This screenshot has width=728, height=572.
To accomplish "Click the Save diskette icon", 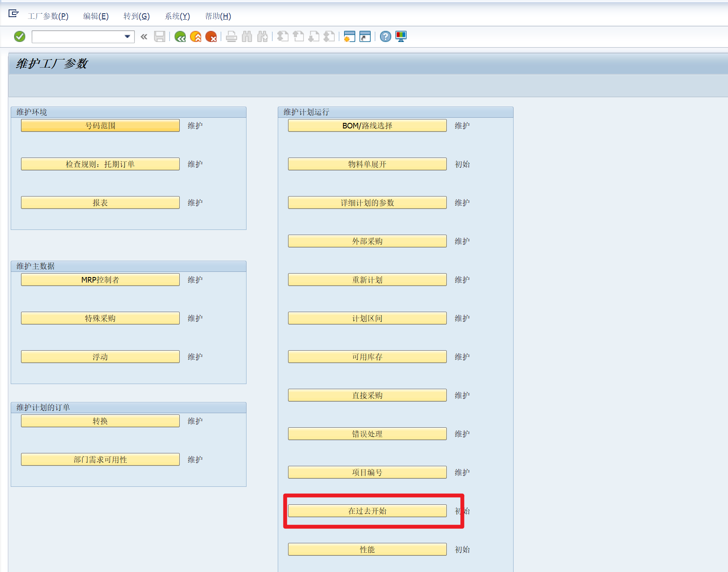I will 160,36.
